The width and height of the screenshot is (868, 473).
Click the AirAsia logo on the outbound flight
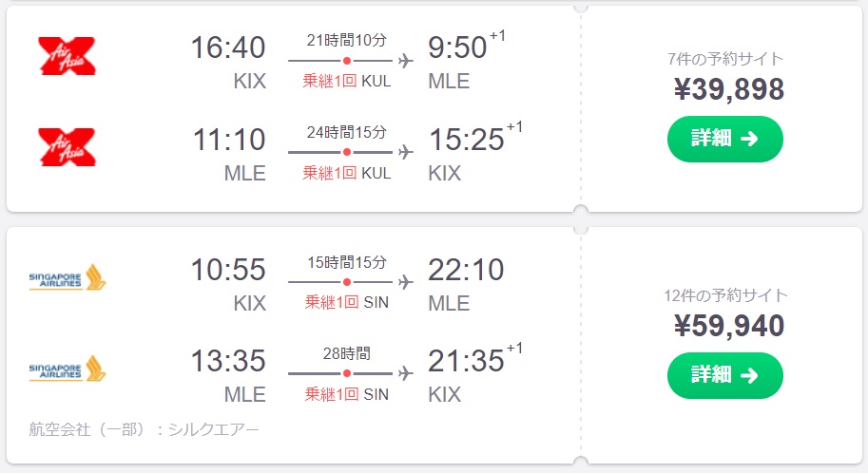(x=67, y=56)
